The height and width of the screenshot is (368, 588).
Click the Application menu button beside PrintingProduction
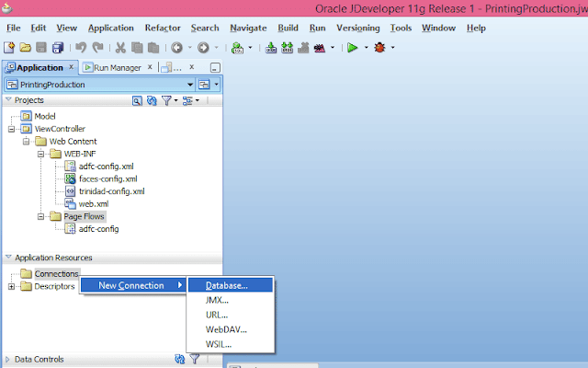pos(209,85)
